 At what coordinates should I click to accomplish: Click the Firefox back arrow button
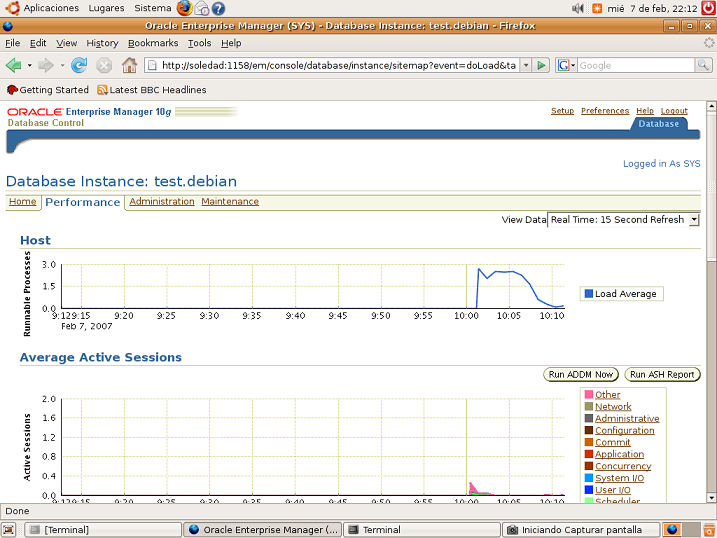(14, 65)
